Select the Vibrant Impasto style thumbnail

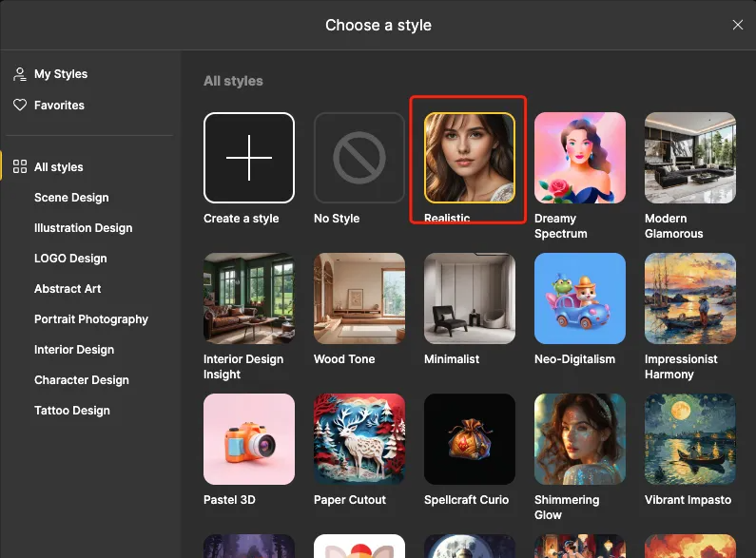coord(690,439)
